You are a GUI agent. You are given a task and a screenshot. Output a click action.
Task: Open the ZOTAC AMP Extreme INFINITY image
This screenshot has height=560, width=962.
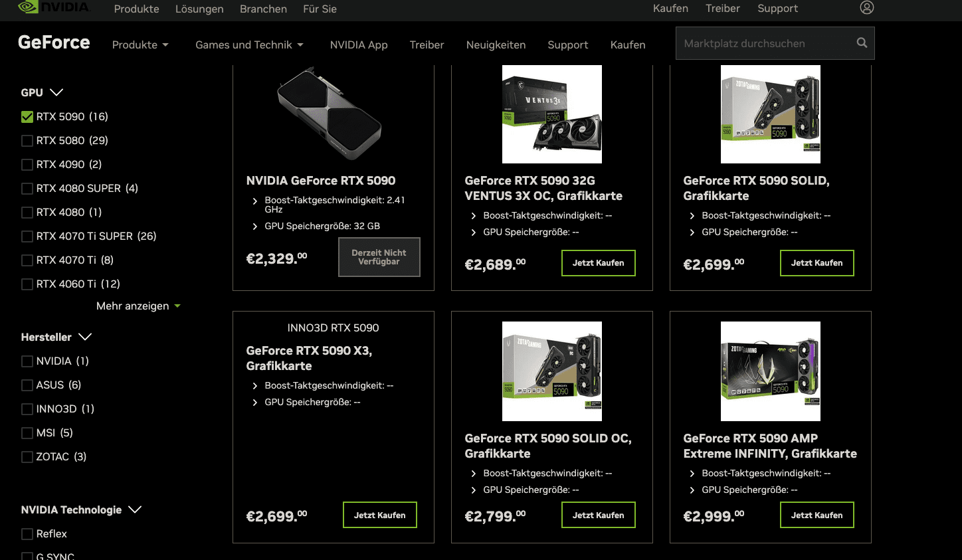(770, 371)
